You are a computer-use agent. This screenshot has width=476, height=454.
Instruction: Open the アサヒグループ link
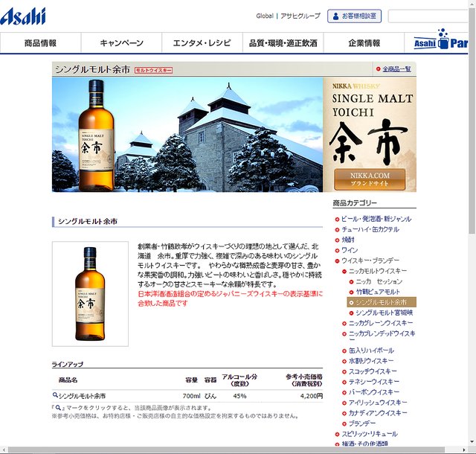click(300, 16)
